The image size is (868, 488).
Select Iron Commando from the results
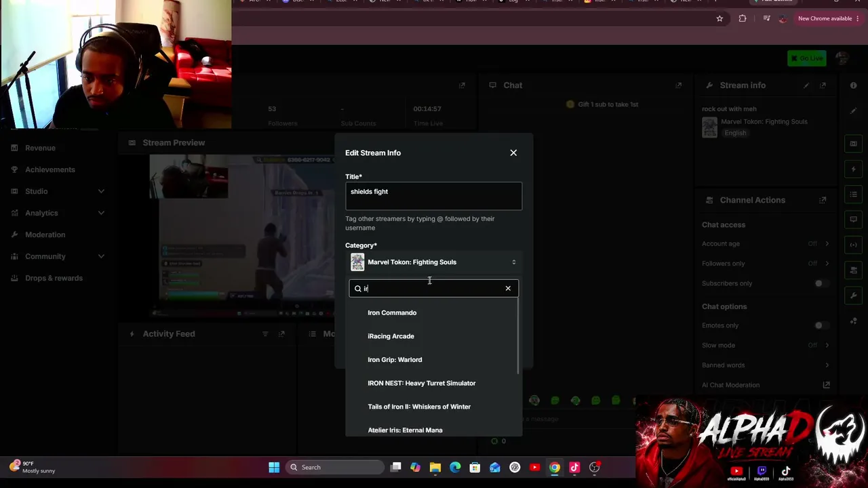click(392, 312)
